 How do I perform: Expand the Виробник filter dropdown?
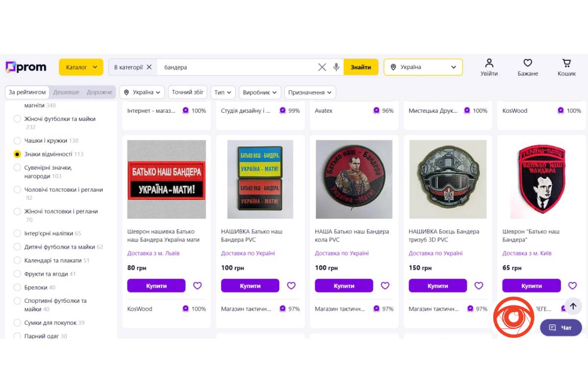261,92
